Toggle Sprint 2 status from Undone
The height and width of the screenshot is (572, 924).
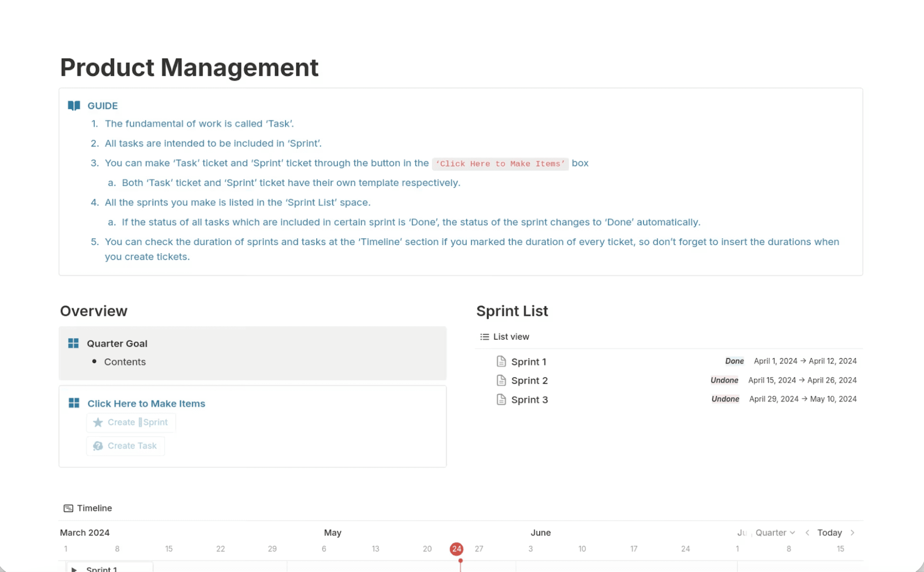(724, 380)
